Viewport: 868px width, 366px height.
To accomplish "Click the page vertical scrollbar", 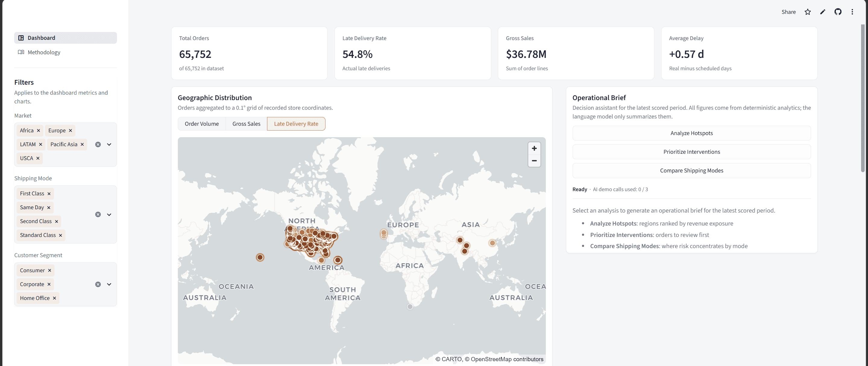I will tap(863, 98).
